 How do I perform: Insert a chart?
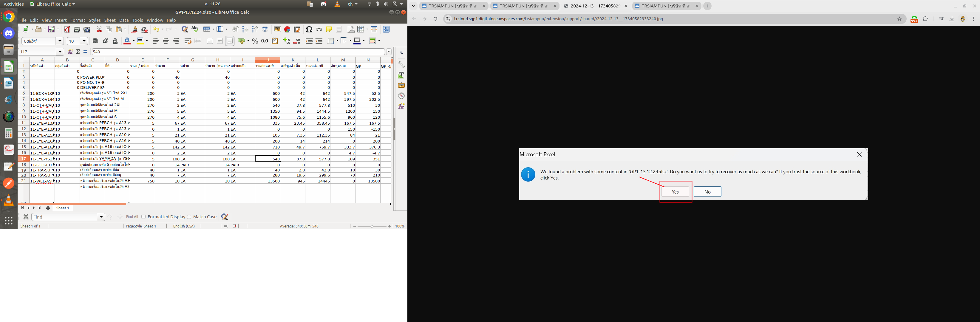287,29
